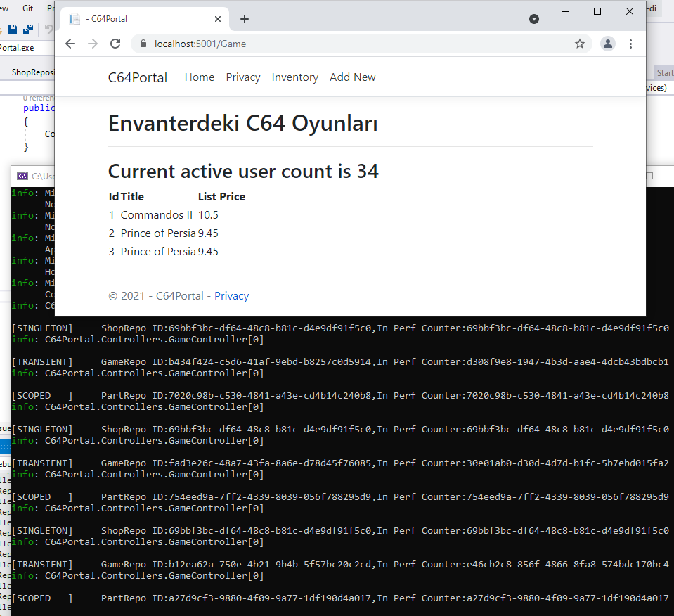Follow the footer Privacy link
This screenshot has height=616, width=674.
231,296
